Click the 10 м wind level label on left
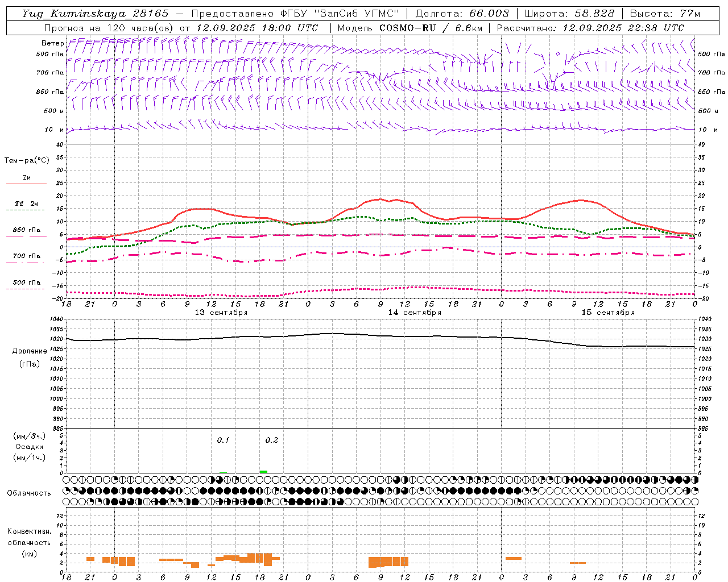The width and height of the screenshot is (728, 582). [54, 130]
